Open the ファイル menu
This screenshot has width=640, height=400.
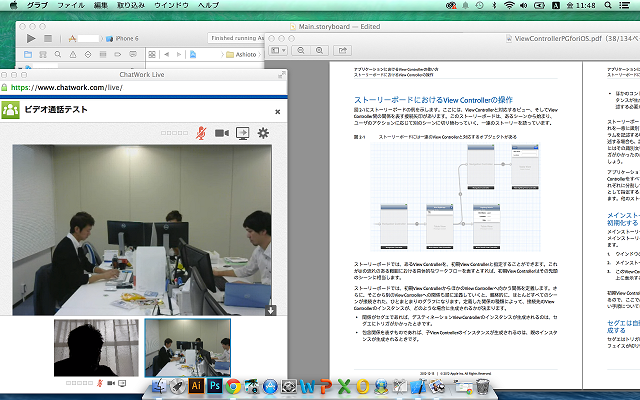pos(71,5)
